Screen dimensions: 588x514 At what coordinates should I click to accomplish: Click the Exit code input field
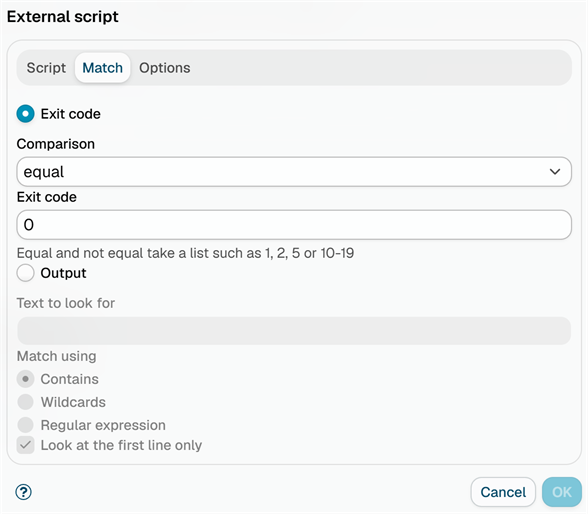pyautogui.click(x=294, y=225)
